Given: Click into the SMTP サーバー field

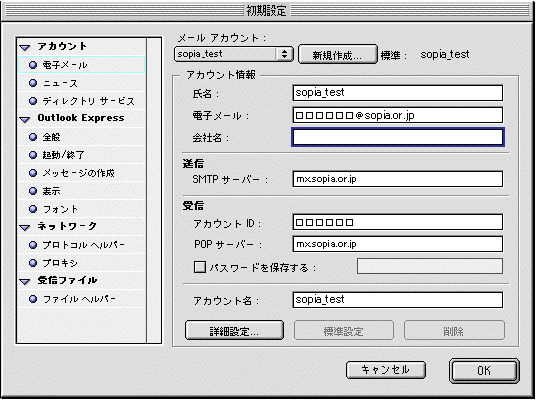Looking at the screenshot, I should [x=398, y=179].
